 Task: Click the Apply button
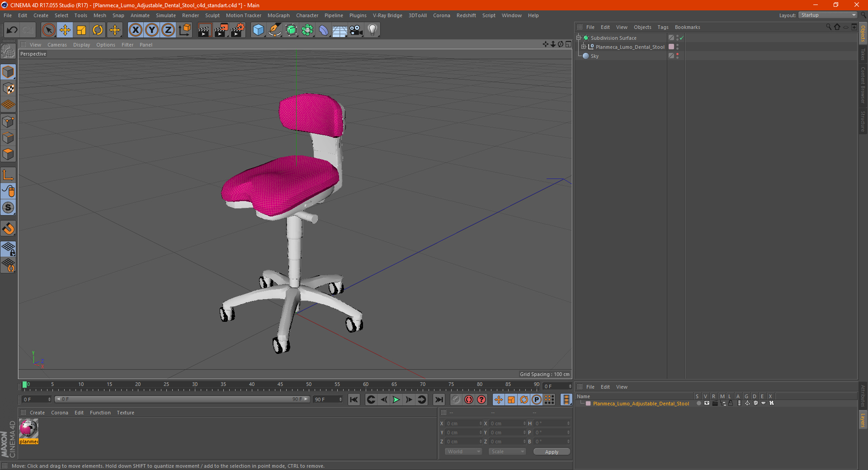tap(552, 452)
